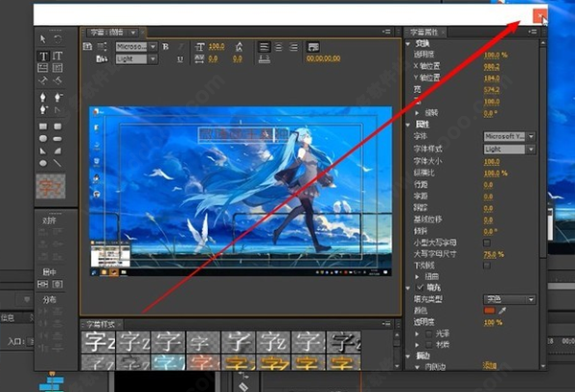Select the Wedge triangle tool
The height and width of the screenshot is (392, 575).
pos(43,150)
